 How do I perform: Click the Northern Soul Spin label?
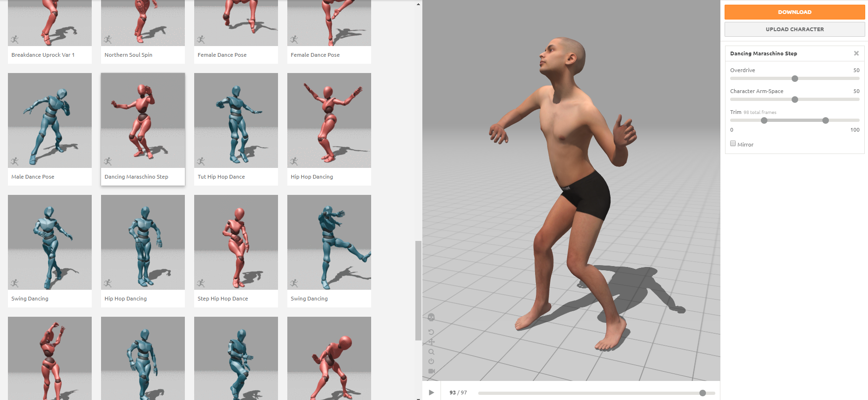(x=129, y=55)
